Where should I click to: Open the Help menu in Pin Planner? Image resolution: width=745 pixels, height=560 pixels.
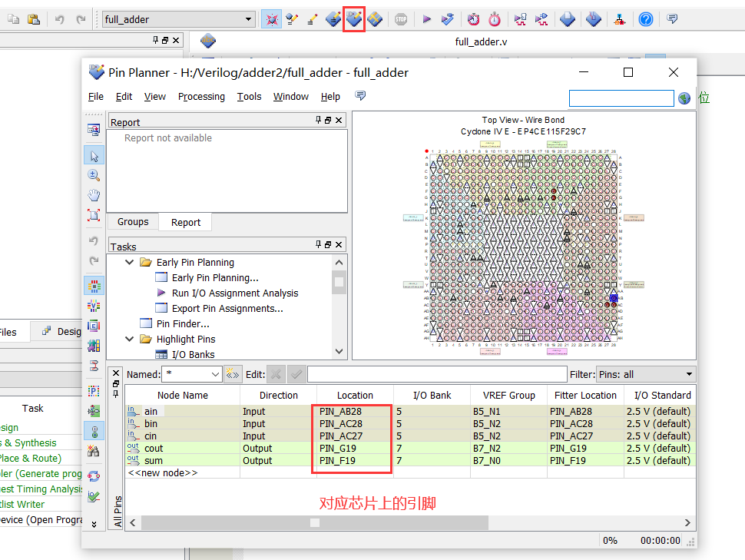click(x=330, y=97)
